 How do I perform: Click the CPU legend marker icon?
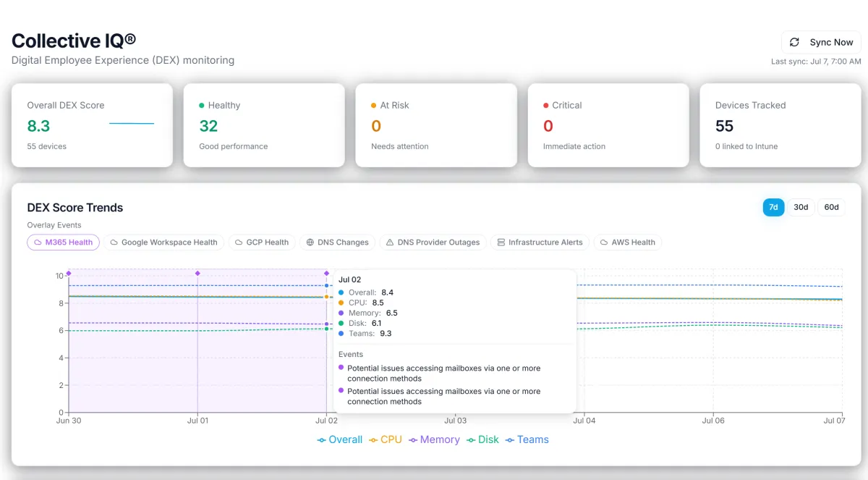coord(373,439)
